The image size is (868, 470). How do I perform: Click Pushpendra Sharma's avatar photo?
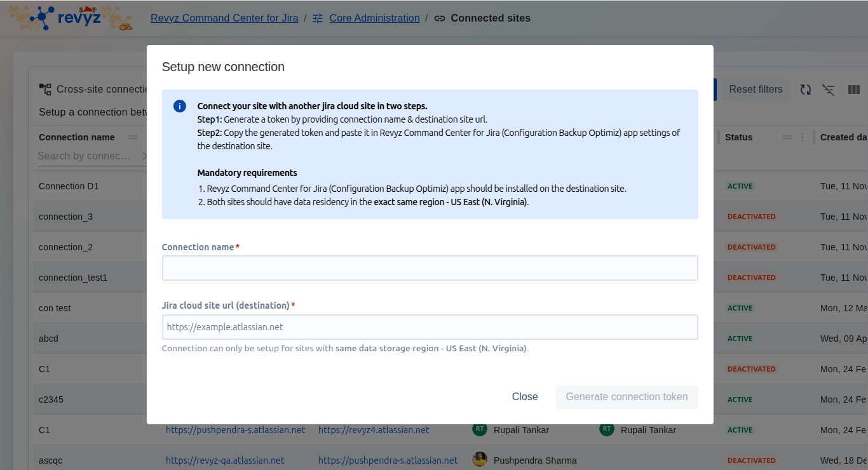(x=480, y=459)
